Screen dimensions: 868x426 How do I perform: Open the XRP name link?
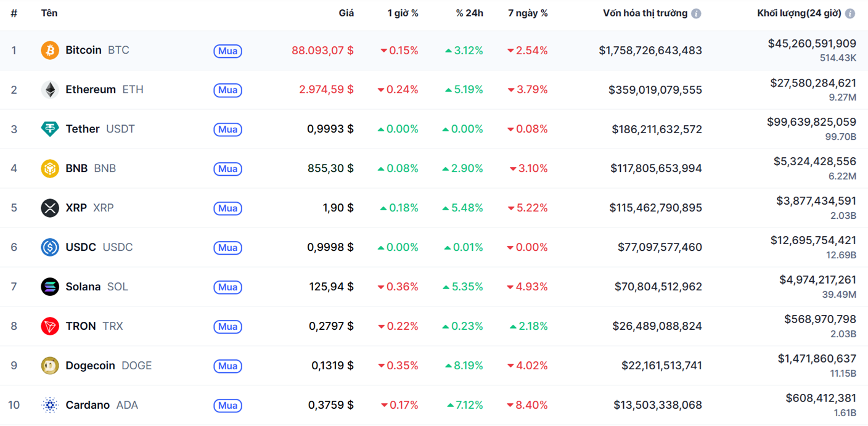[x=89, y=208]
